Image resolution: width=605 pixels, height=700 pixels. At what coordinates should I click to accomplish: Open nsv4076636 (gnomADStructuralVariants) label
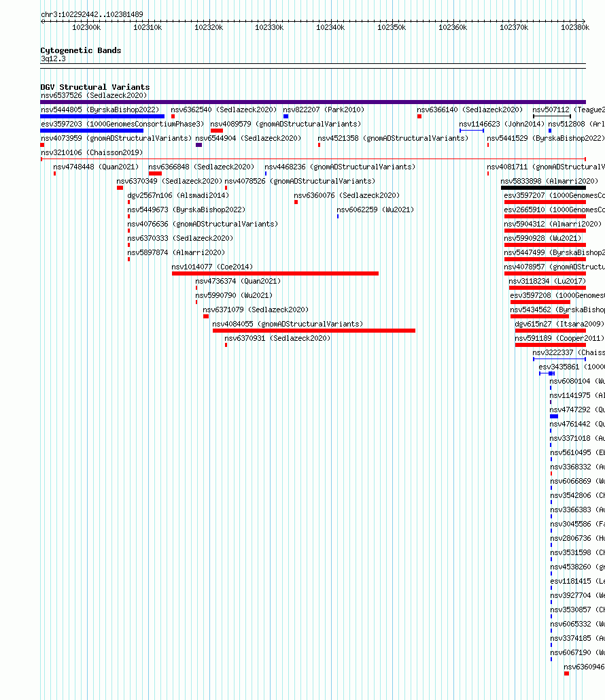tap(203, 224)
